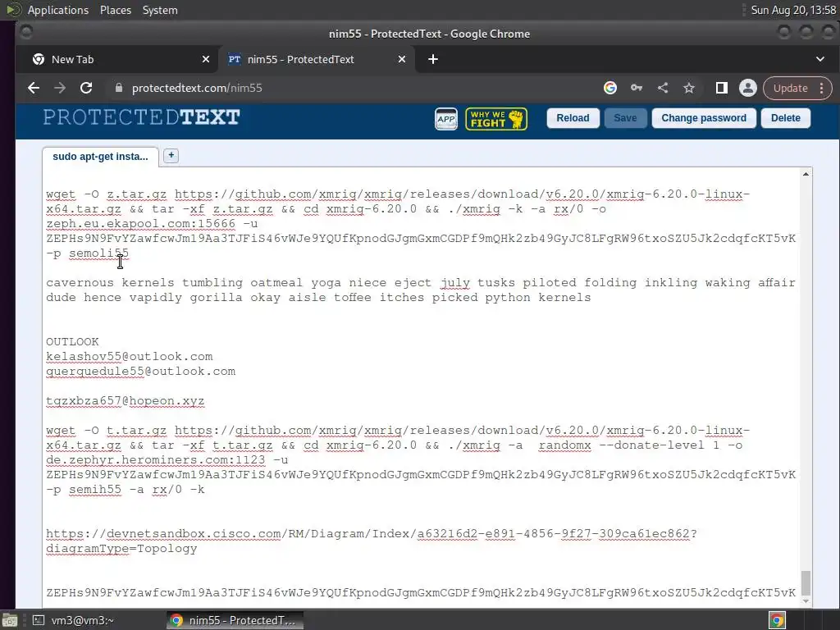Image resolution: width=840 pixels, height=630 pixels.
Task: Click the scrollbar up arrow in the note
Action: coord(806,174)
